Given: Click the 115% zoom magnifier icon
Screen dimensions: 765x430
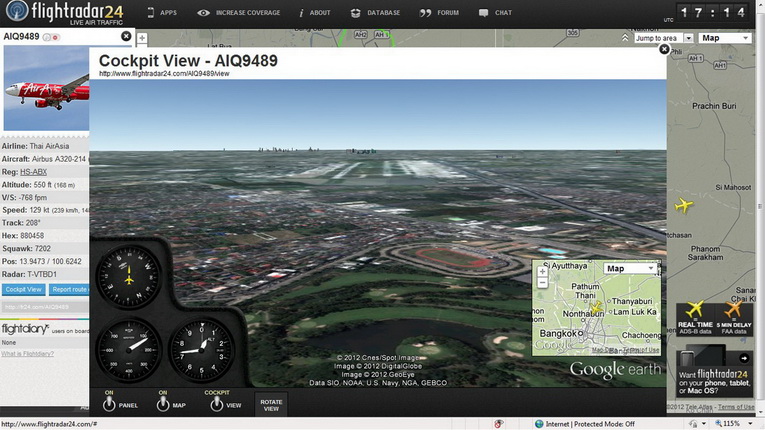Looking at the screenshot, I should 718,424.
